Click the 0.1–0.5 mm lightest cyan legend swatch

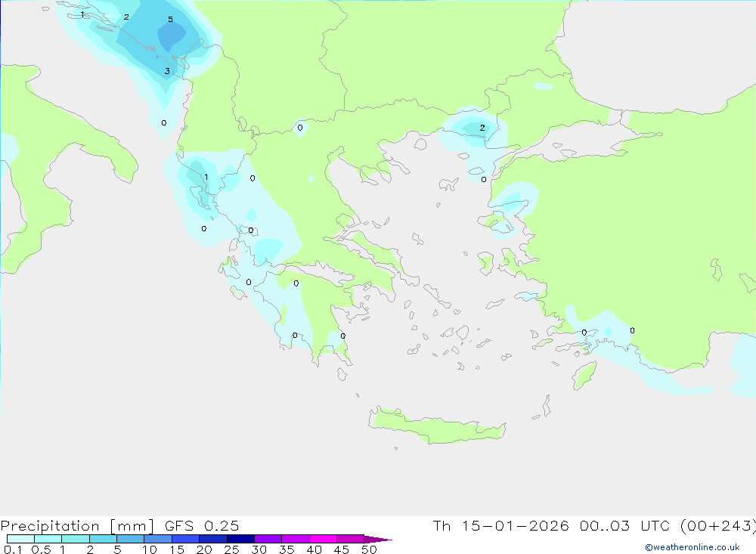20,539
